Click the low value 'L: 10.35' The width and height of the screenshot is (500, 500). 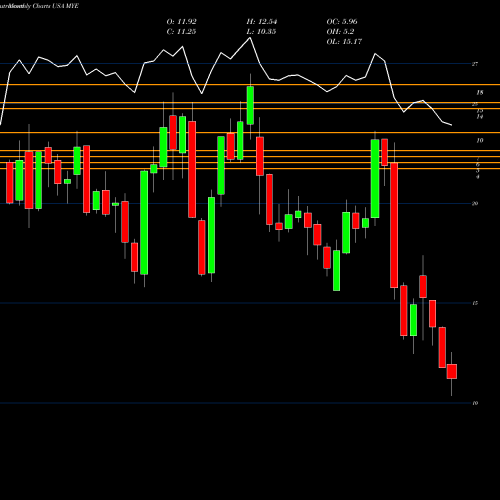(261, 32)
